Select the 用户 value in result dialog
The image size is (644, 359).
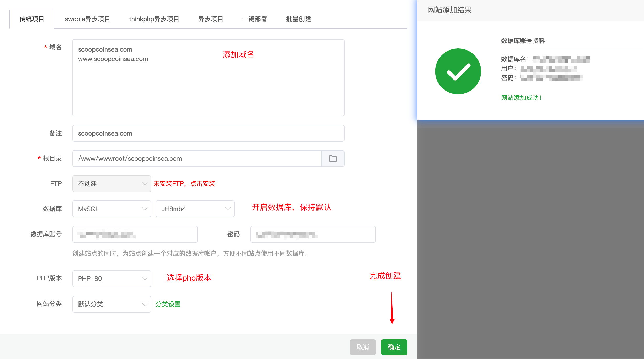point(549,69)
